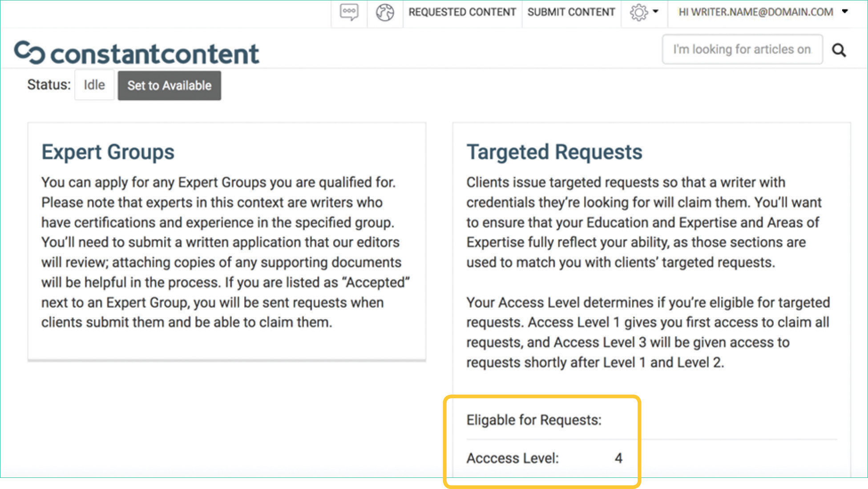Image resolution: width=868 pixels, height=489 pixels.
Task: Click the settings gear icon
Action: tap(639, 12)
